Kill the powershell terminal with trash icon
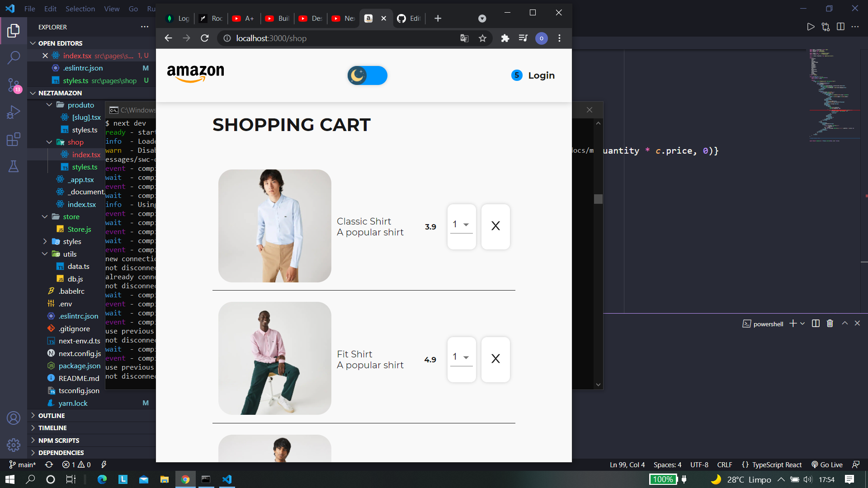 click(830, 324)
